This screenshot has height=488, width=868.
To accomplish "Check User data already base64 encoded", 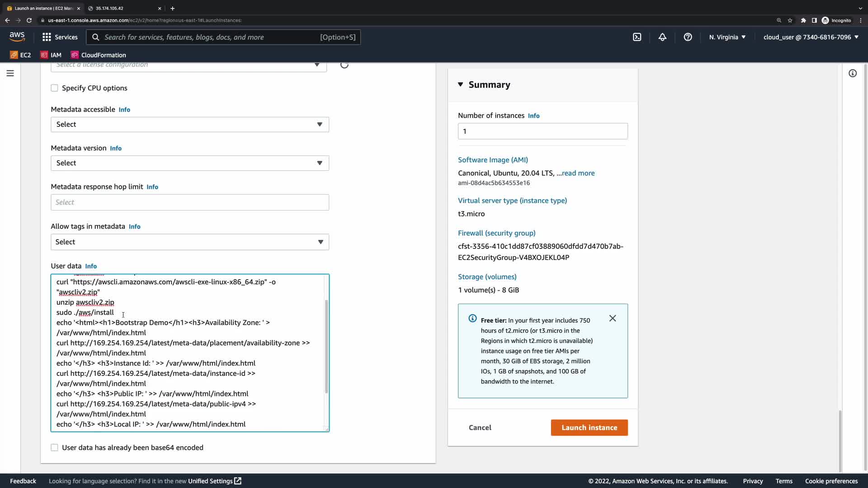I will [55, 448].
